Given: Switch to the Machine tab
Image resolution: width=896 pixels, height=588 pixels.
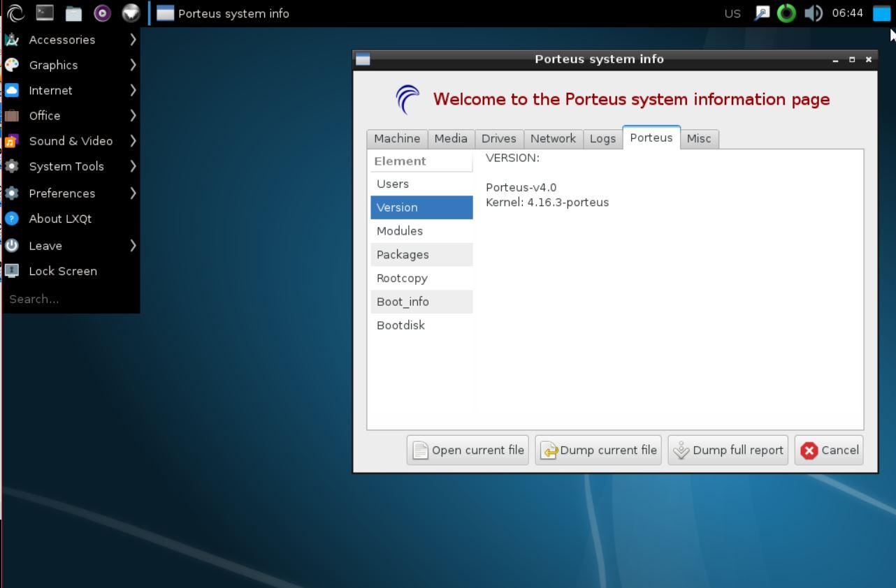Looking at the screenshot, I should pos(397,138).
